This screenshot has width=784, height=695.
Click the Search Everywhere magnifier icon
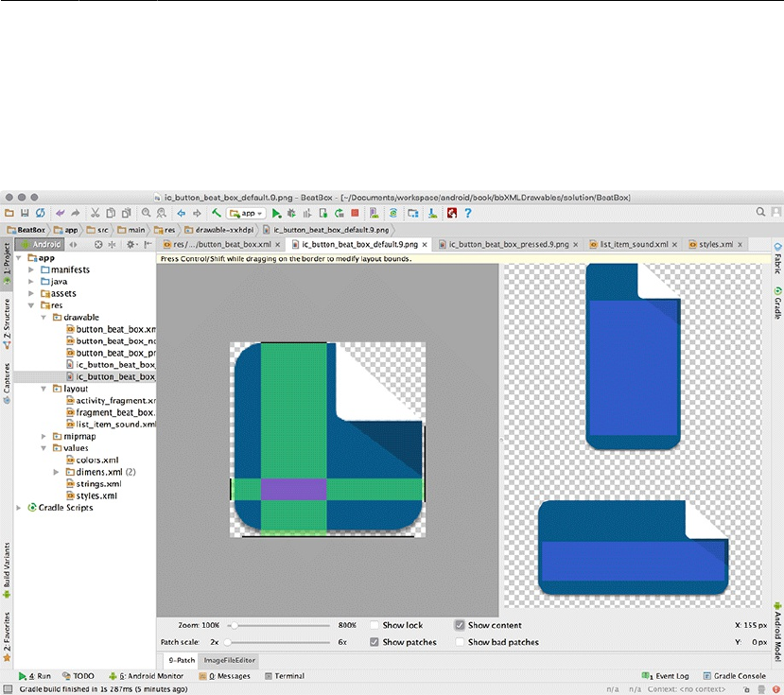click(762, 214)
